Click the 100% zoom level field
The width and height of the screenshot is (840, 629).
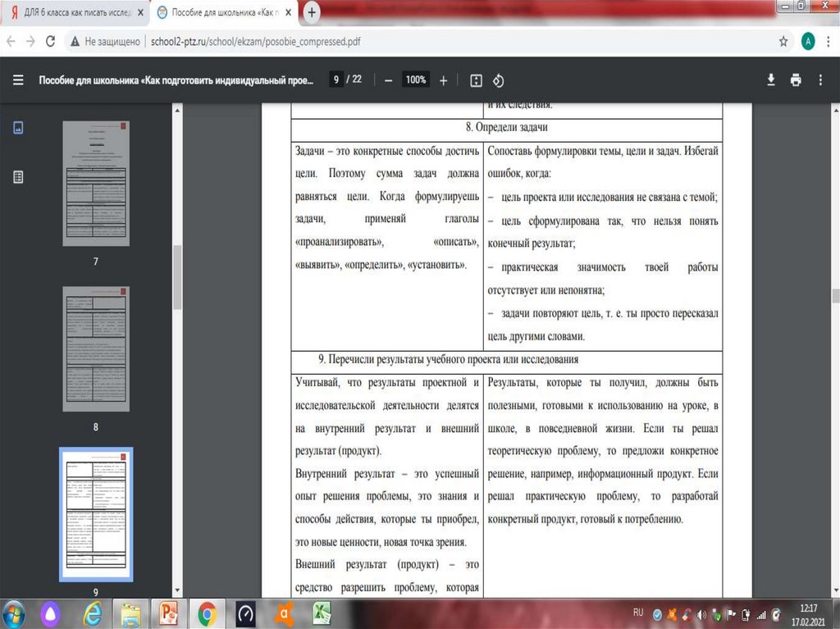tap(416, 80)
